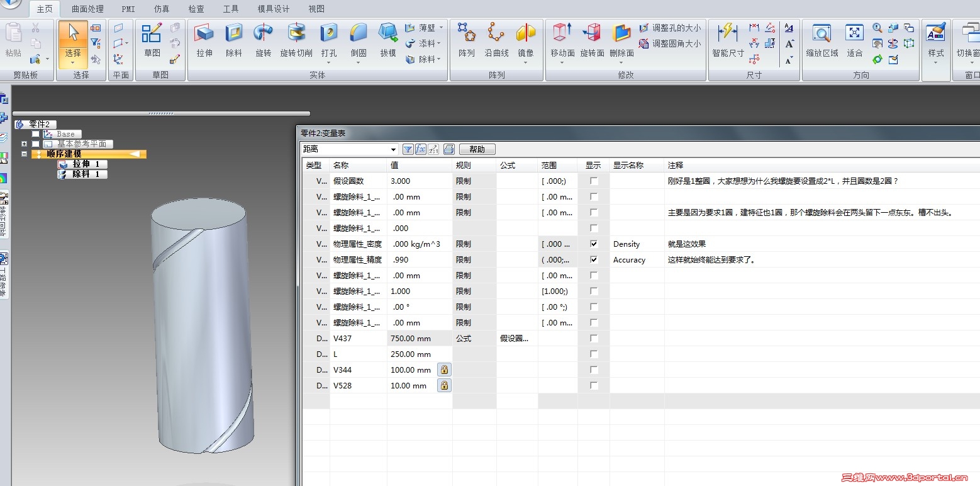Toggle 基本参考平面 checkbox in feature tree
This screenshot has width=980, height=486.
pyautogui.click(x=36, y=144)
